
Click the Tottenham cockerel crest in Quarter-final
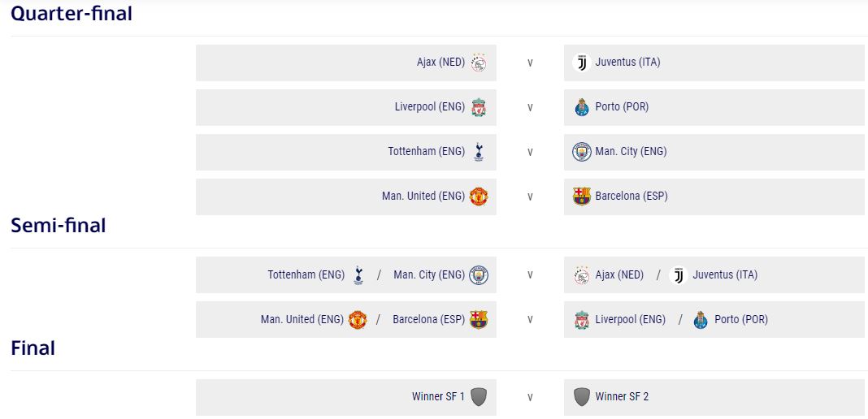479,152
